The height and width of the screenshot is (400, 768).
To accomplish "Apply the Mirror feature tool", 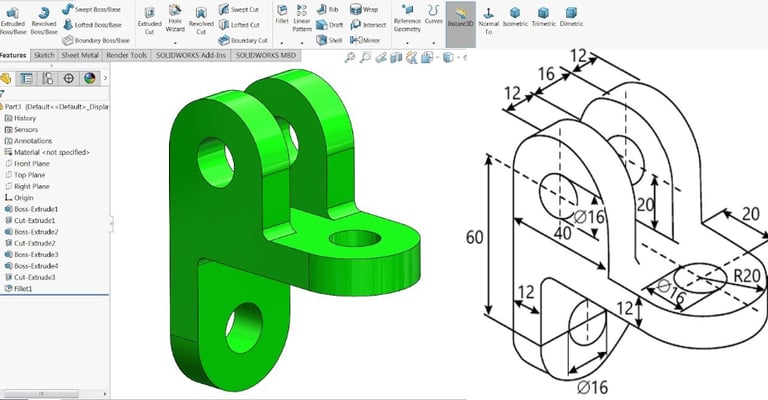I will [365, 40].
